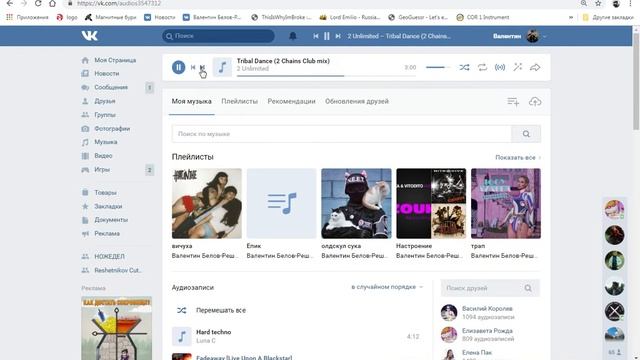Image resolution: width=640 pixels, height=360 pixels.
Task: Open Игры in sidebar
Action: [102, 169]
